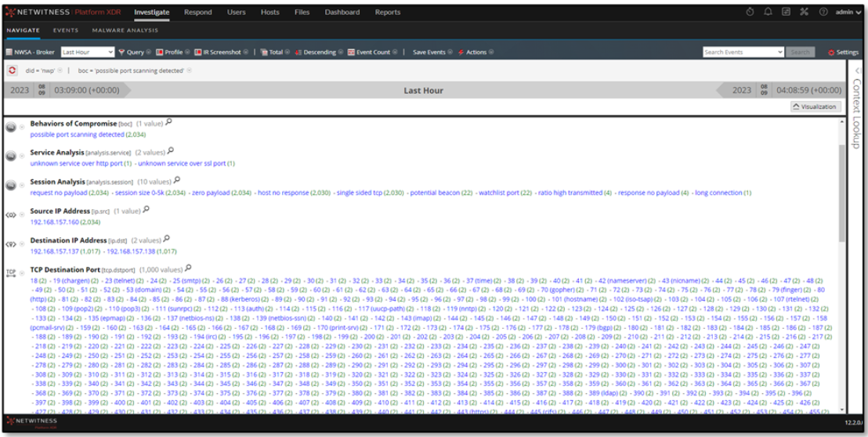Open the admin tools wrench icon
Image resolution: width=868 pixels, height=437 pixels.
805,12
